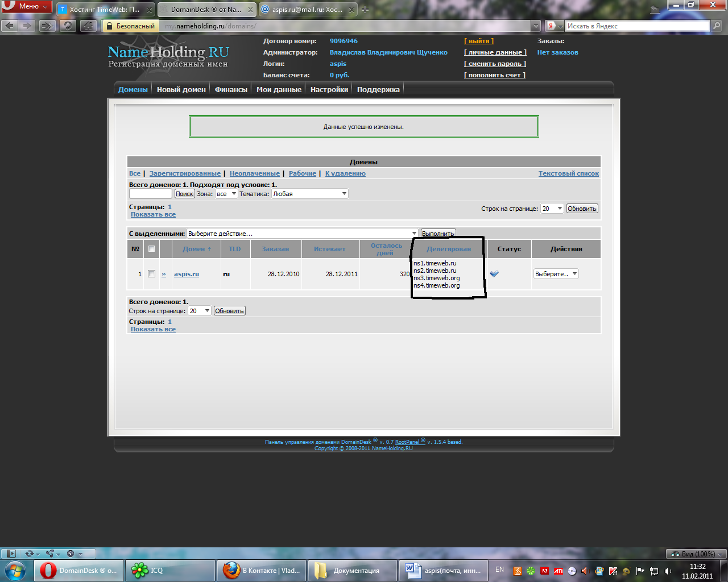
Task: Click the browser Back arrow button
Action: point(10,26)
